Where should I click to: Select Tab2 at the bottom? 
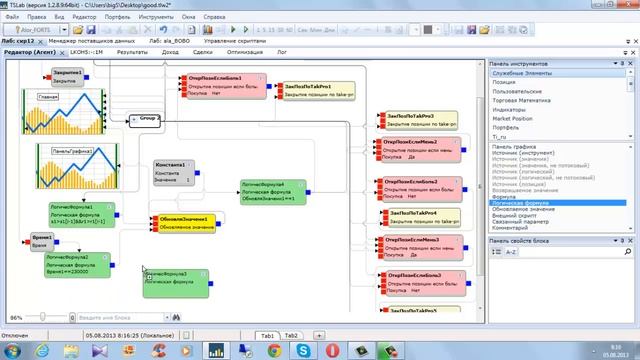pyautogui.click(x=291, y=336)
